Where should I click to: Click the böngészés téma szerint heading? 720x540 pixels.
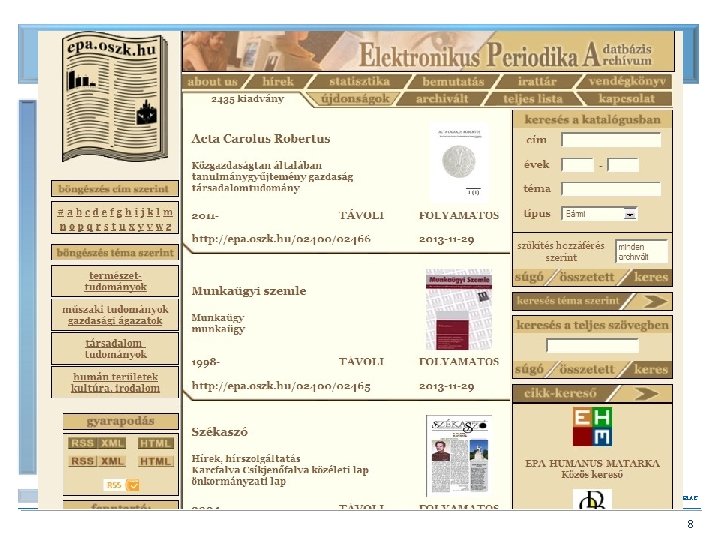115,253
